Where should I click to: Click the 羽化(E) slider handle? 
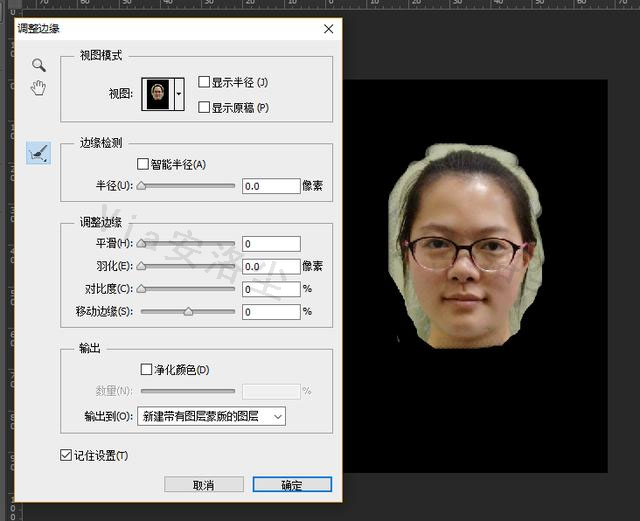coord(141,266)
